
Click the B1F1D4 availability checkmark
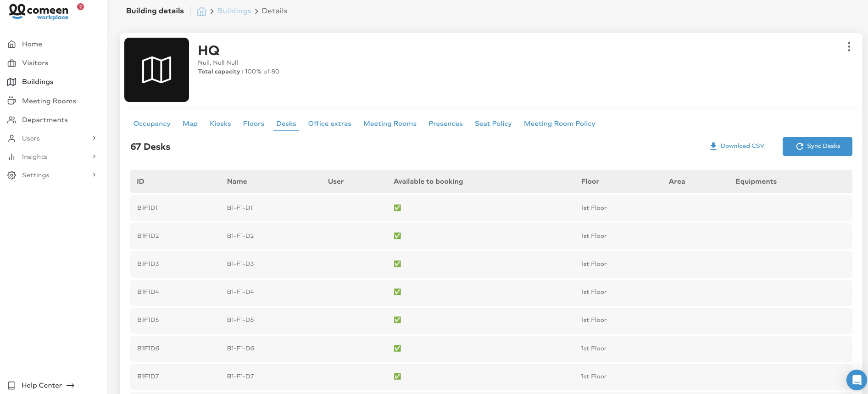point(397,292)
